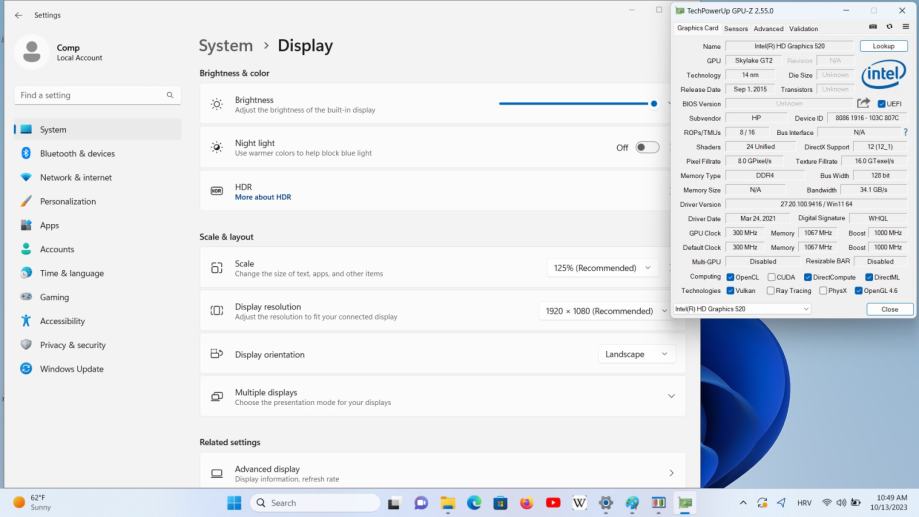
Task: Click the BIOS export share icon
Action: pyautogui.click(x=863, y=103)
